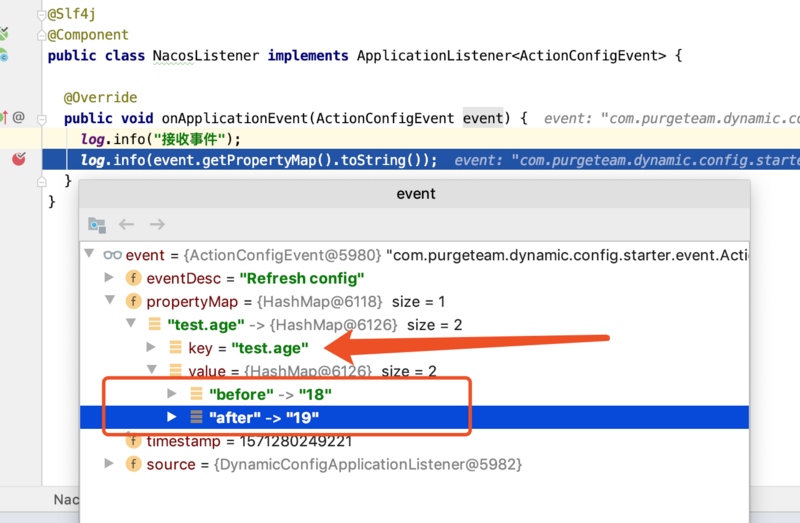Fold the class at the @Slf4j fold marker
Viewport: 800px width, 523px height.
(x=41, y=15)
